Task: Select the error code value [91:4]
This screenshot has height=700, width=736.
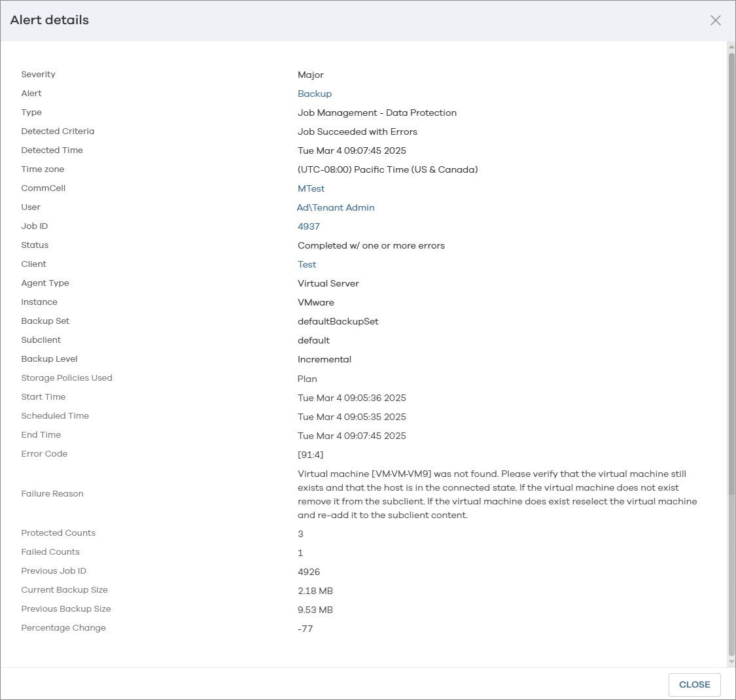Action: click(310, 455)
